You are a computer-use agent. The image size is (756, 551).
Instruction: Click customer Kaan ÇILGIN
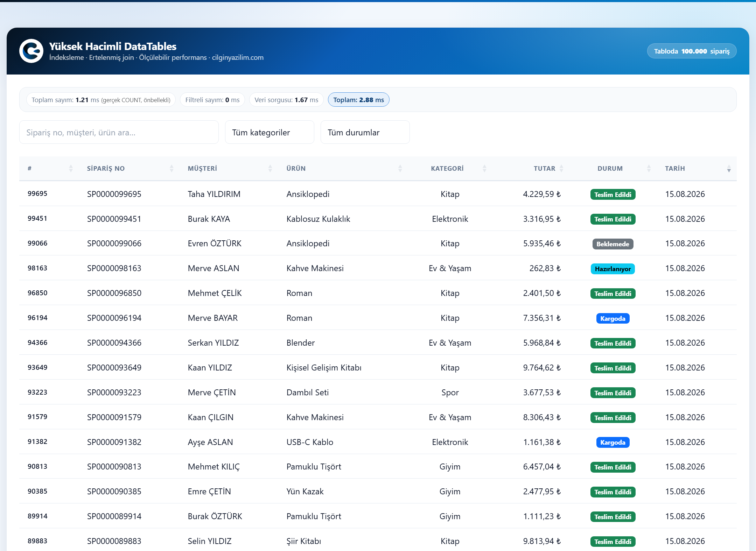pos(210,417)
